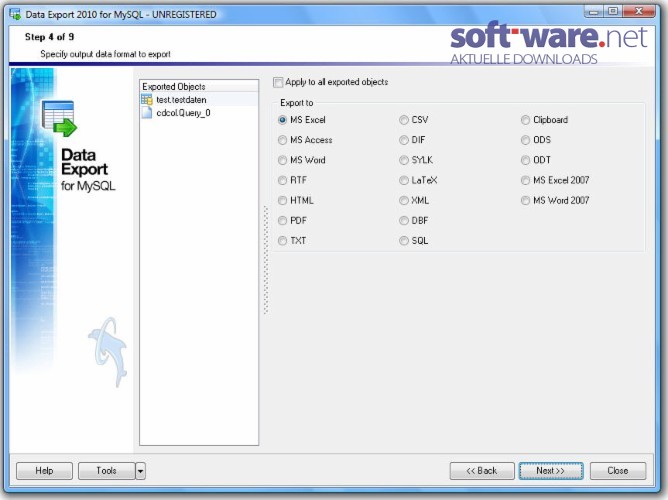Click the Help button
The width and height of the screenshot is (668, 500).
[44, 471]
